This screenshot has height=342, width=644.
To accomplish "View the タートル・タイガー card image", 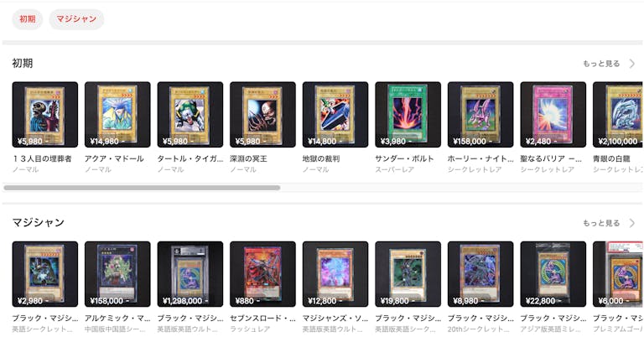I will [x=190, y=115].
